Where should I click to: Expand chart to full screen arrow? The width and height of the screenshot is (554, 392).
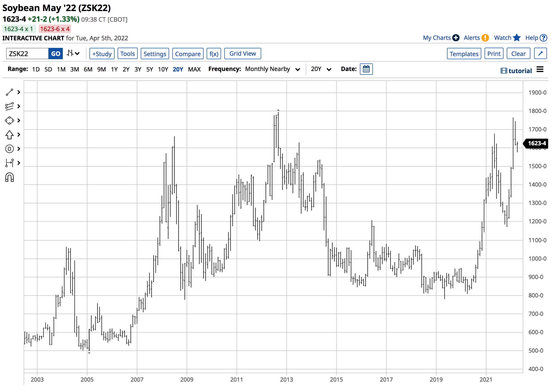[x=540, y=54]
